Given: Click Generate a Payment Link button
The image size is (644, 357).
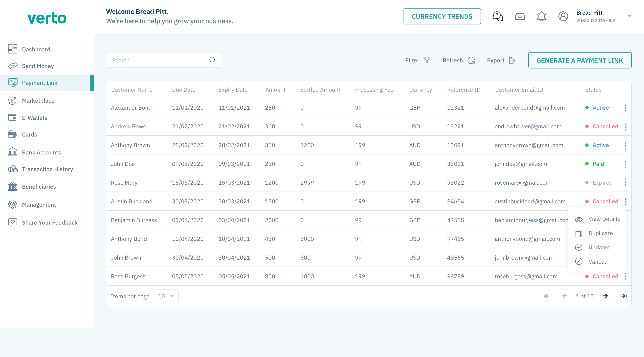Looking at the screenshot, I should [x=580, y=61].
